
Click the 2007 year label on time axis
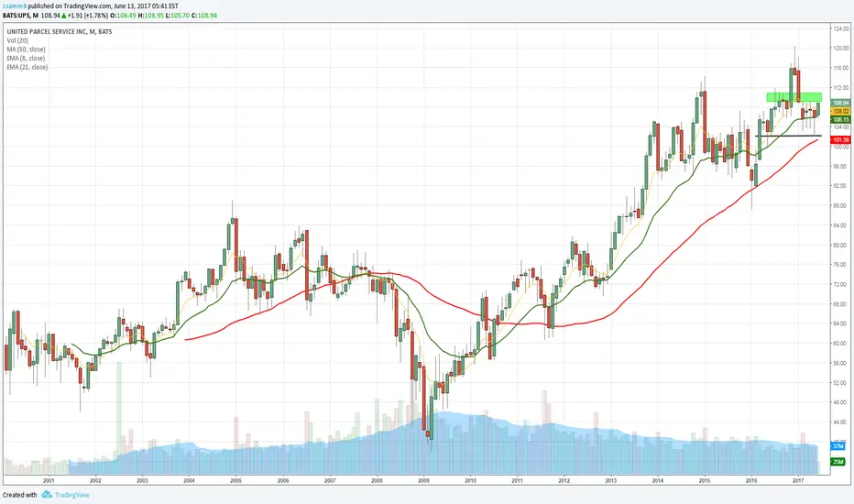[330, 480]
